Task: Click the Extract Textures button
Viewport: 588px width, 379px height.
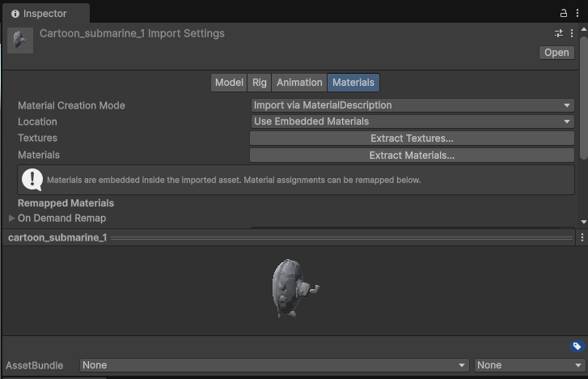Action: [412, 138]
